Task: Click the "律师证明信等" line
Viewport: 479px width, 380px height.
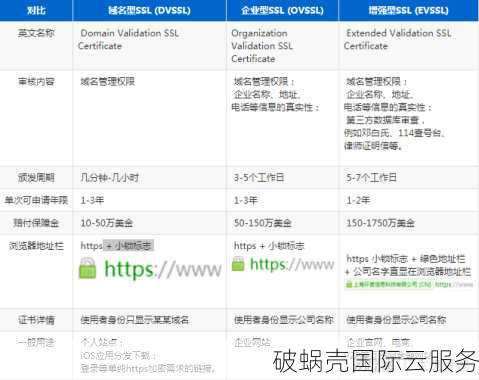Action: pos(371,146)
